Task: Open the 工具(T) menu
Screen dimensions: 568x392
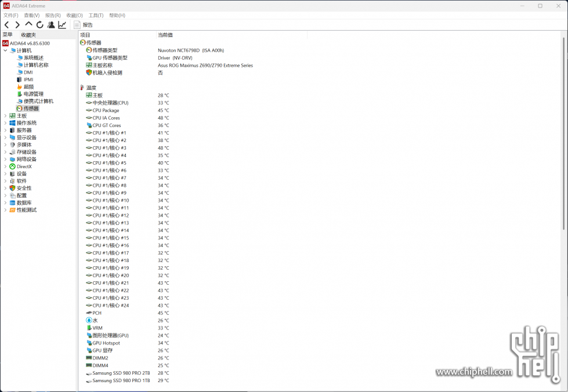Action: click(96, 15)
